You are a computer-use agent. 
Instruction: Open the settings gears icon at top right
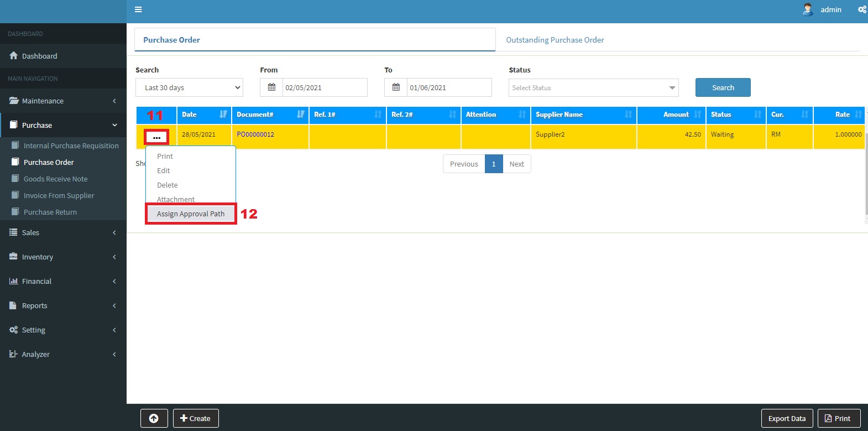[x=862, y=9]
